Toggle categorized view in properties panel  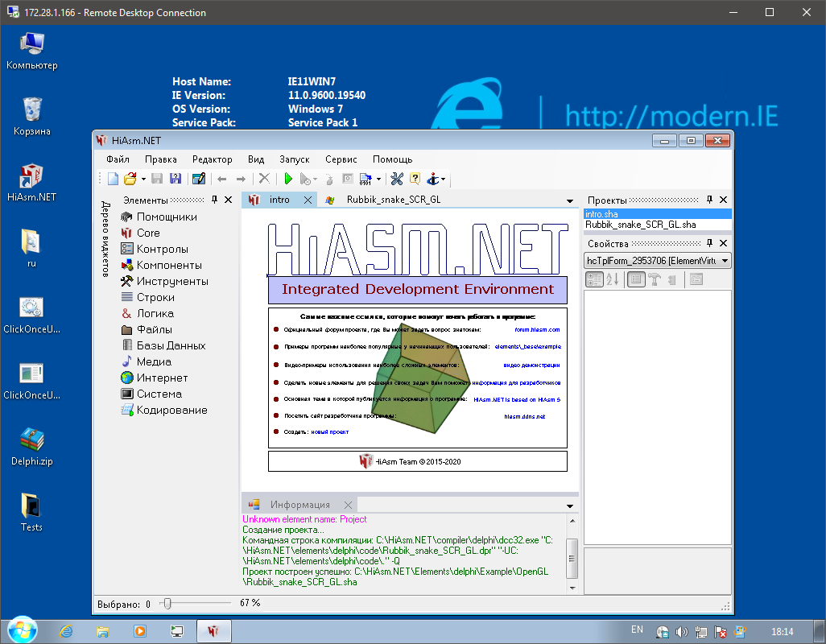pos(594,279)
